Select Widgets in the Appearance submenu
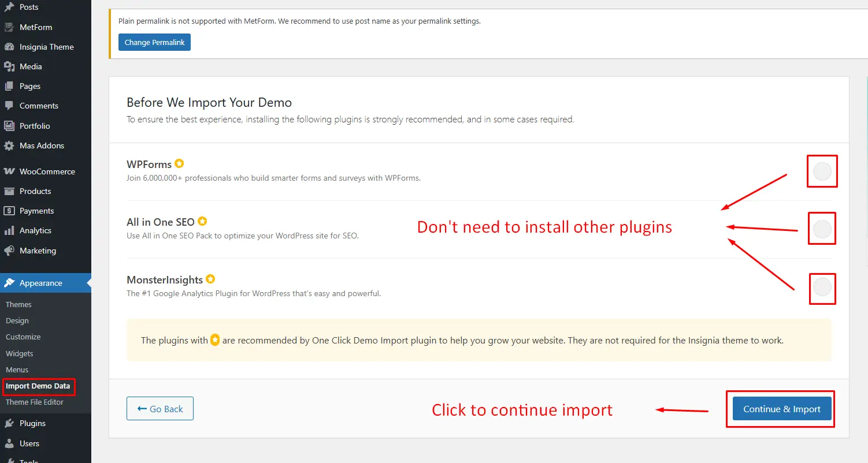The height and width of the screenshot is (463, 868). pyautogui.click(x=20, y=353)
